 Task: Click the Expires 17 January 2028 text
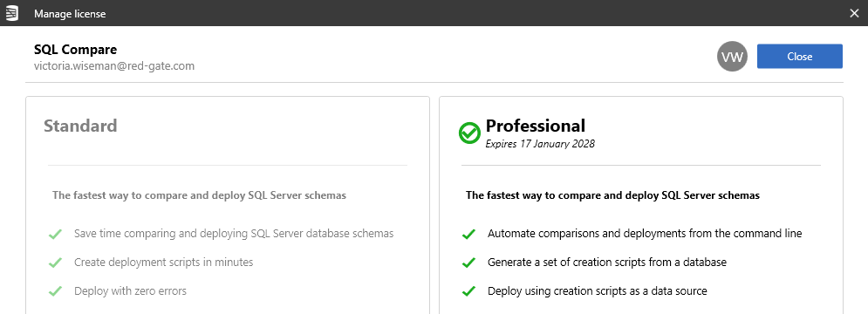point(540,144)
